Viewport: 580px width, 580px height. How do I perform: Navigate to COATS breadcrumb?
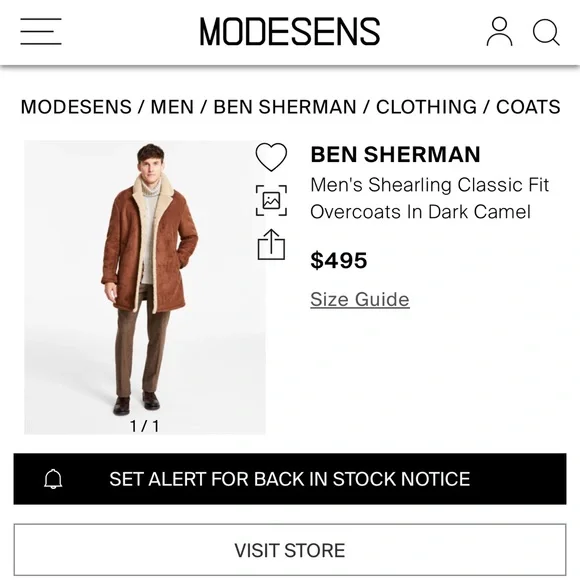(528, 107)
